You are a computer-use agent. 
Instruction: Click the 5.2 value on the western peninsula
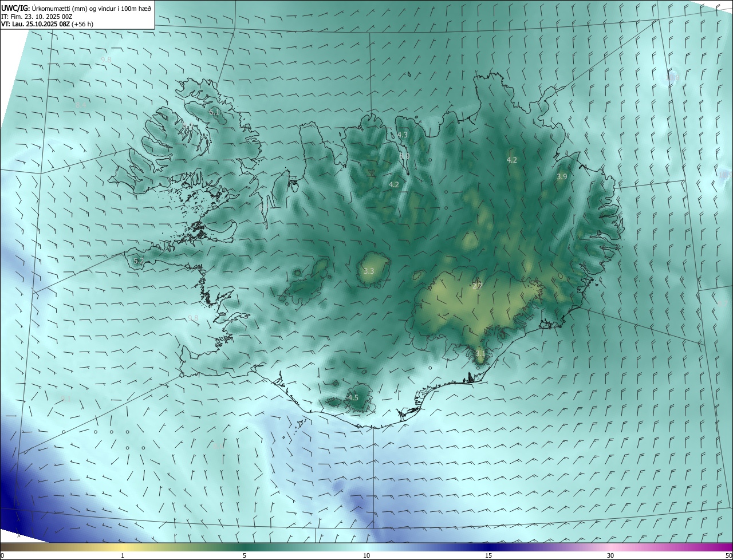[139, 261]
